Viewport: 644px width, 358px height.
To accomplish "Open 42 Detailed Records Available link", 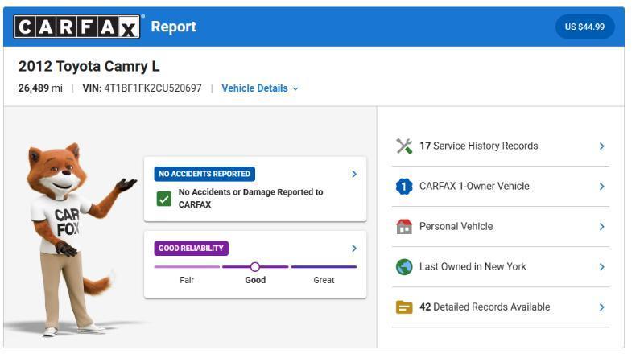I will 485,307.
